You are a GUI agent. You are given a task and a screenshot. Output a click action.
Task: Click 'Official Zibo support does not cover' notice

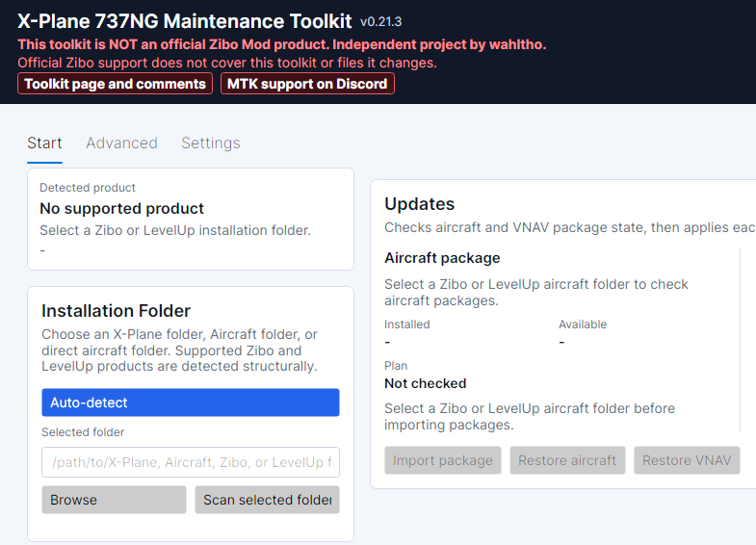click(227, 64)
